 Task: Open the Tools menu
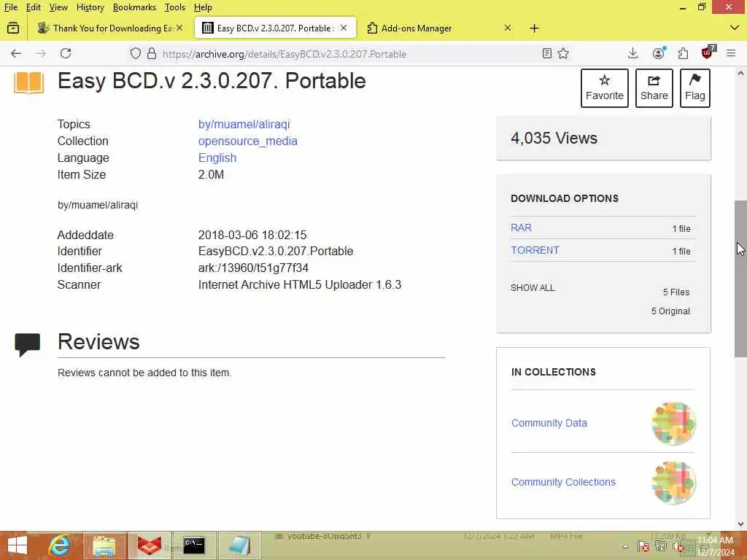coord(175,7)
